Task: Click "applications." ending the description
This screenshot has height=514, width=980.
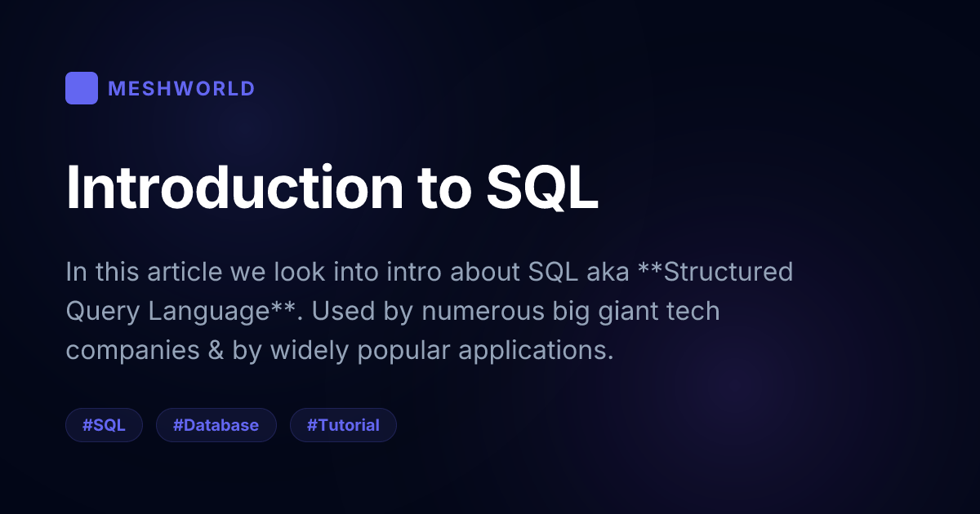Action: [x=536, y=350]
